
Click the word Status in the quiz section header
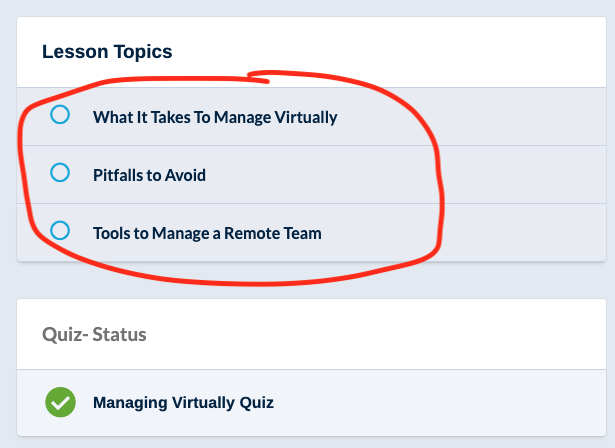point(120,334)
